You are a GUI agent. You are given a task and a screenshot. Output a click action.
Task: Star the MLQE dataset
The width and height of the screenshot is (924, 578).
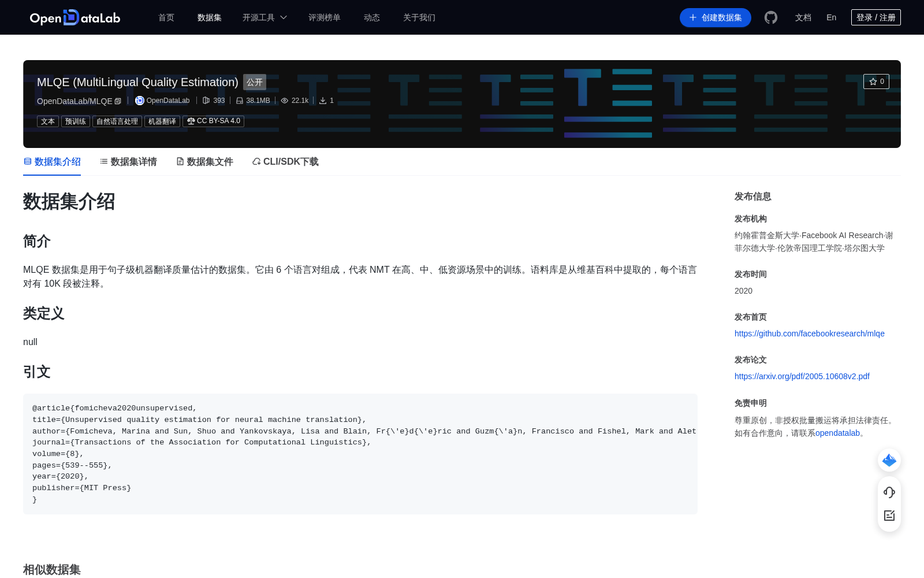tap(876, 81)
